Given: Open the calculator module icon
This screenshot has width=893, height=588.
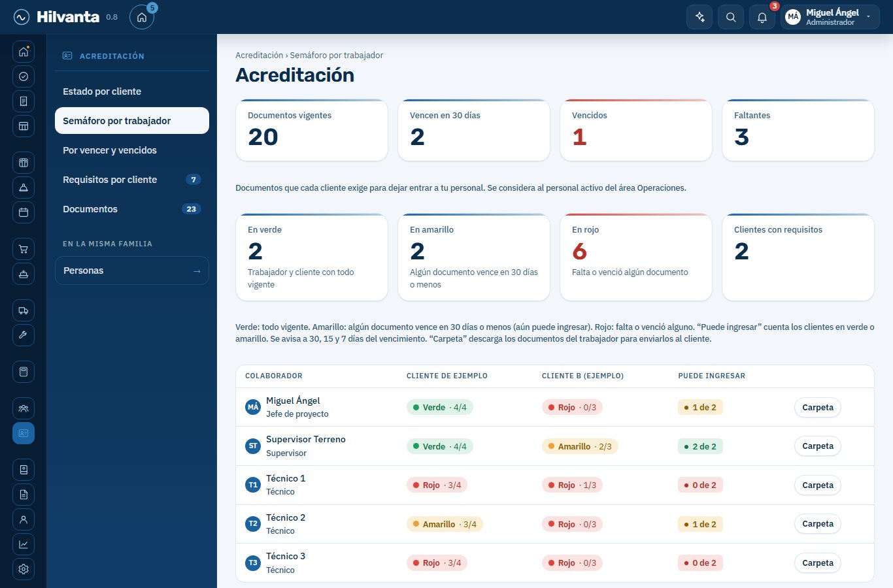Looking at the screenshot, I should (x=24, y=372).
